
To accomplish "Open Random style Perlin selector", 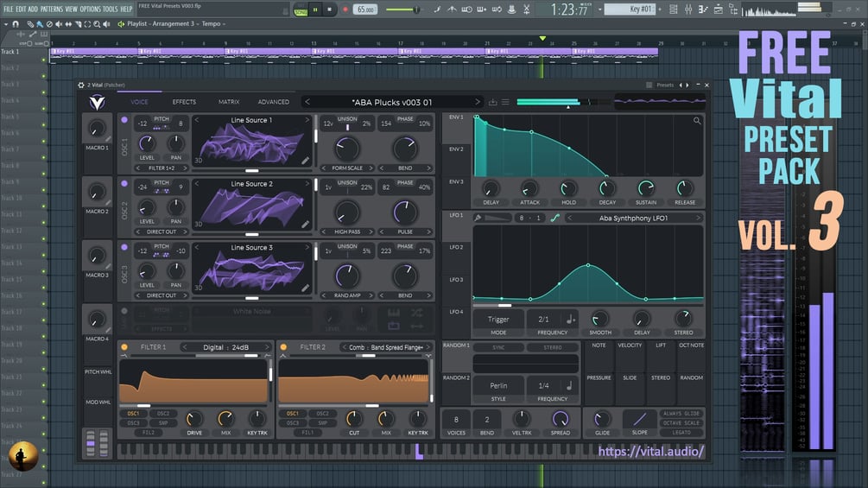I will (498, 385).
